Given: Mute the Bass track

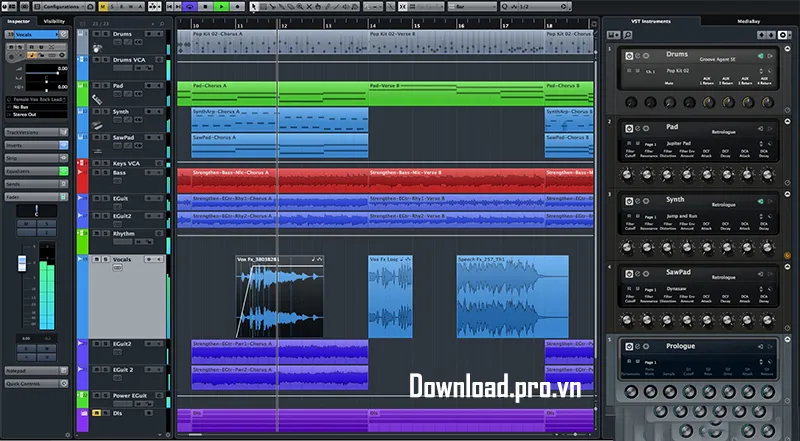Looking at the screenshot, I should point(96,173).
